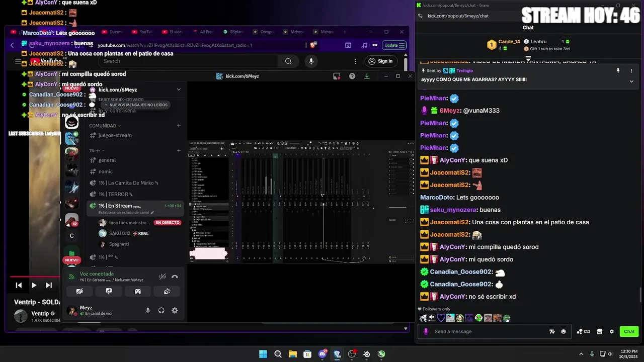Click Windows Start button on taskbar
The height and width of the screenshot is (362, 644).
pos(263,354)
